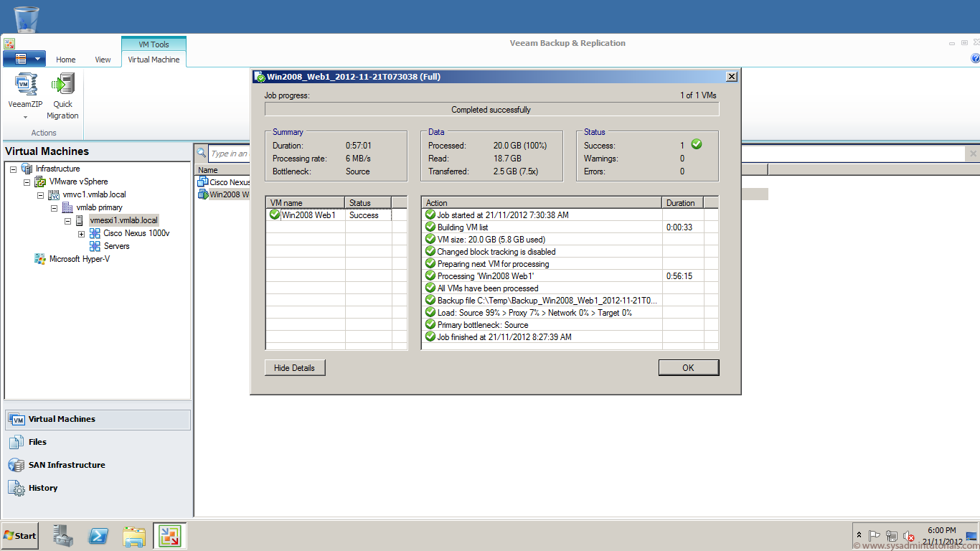Open the VeeamZIP tool
Image resolution: width=980 pixels, height=551 pixels.
coord(25,96)
